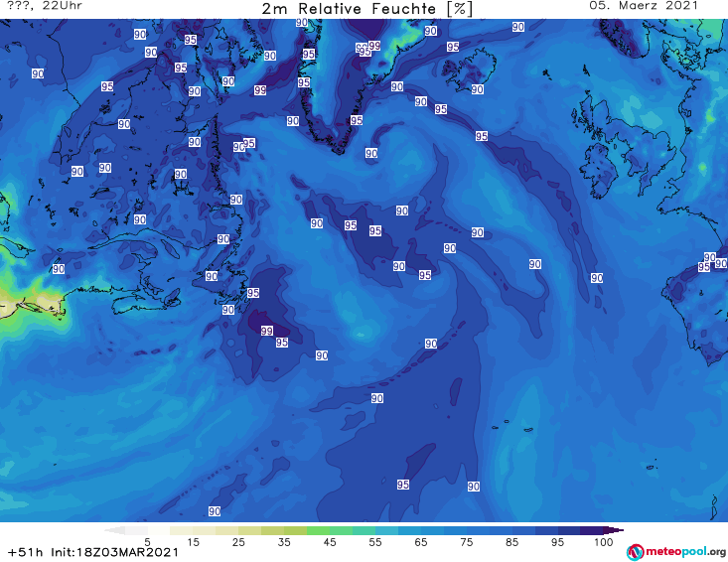728x562 pixels.
Task: Click the colorbar label "85"
Action: pos(512,542)
